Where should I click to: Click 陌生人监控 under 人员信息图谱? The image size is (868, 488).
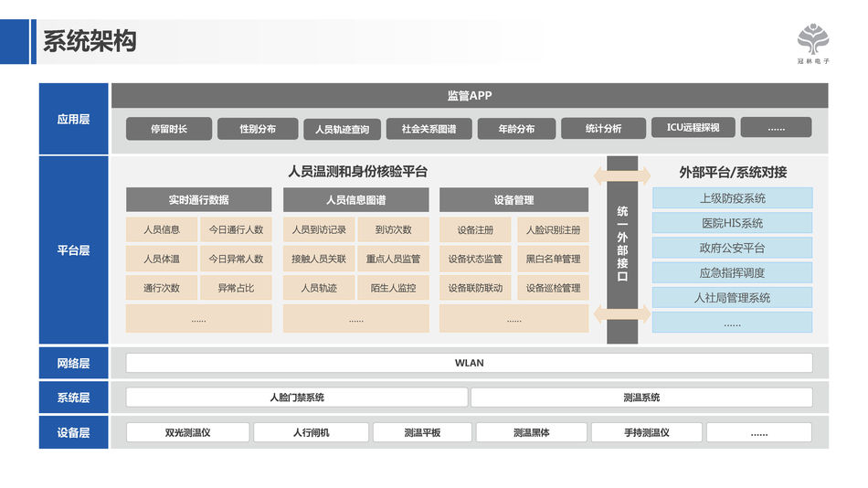click(393, 288)
